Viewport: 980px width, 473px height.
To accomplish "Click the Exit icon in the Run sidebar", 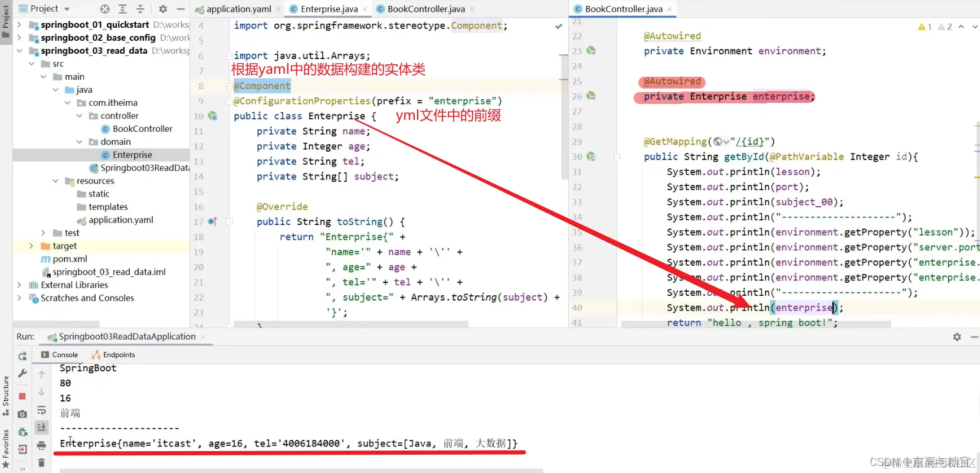I will tap(22, 449).
